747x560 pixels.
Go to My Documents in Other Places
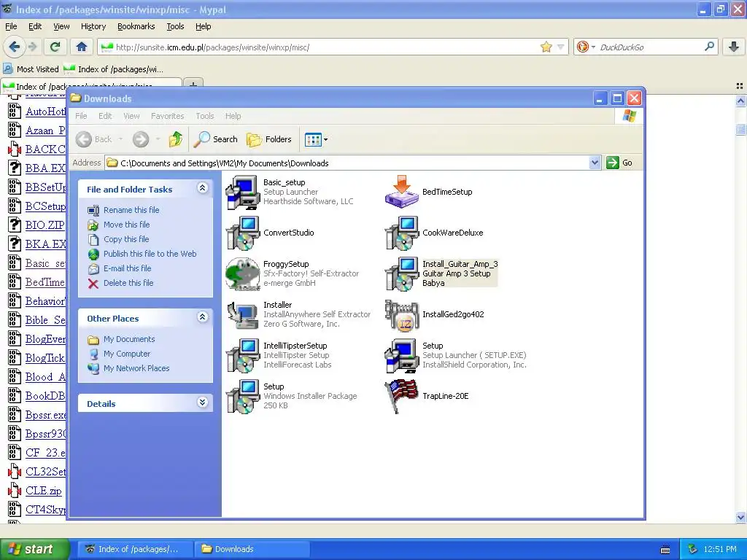click(129, 339)
